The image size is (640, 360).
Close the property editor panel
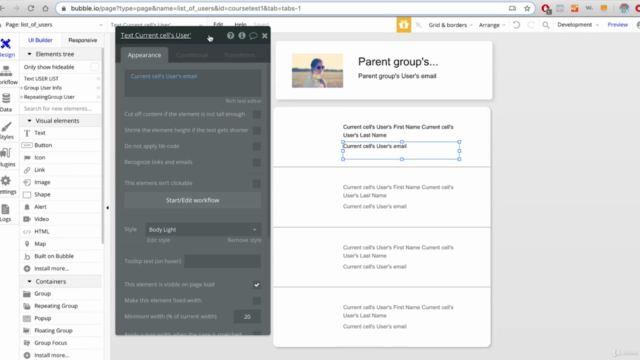[x=265, y=36]
